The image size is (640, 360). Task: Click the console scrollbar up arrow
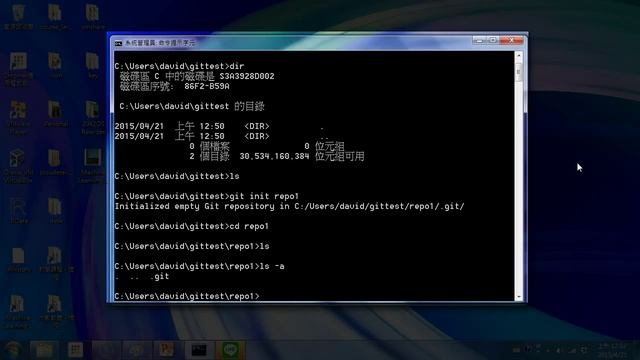pos(519,55)
